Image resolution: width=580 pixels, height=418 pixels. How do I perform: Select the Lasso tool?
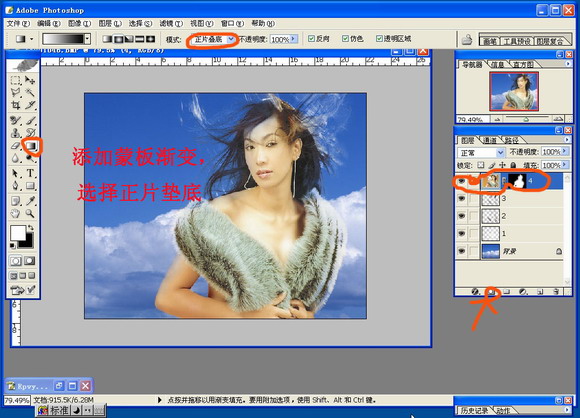click(x=16, y=92)
